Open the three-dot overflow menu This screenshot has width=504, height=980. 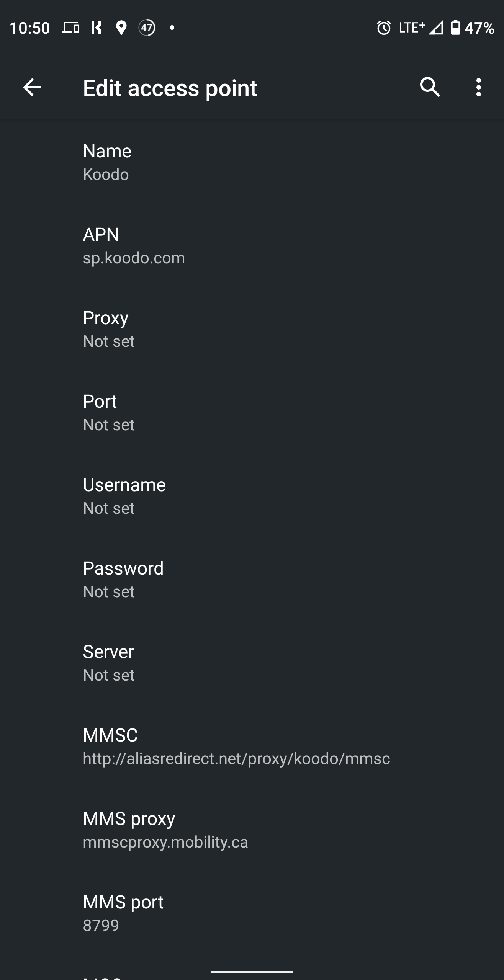[x=478, y=87]
